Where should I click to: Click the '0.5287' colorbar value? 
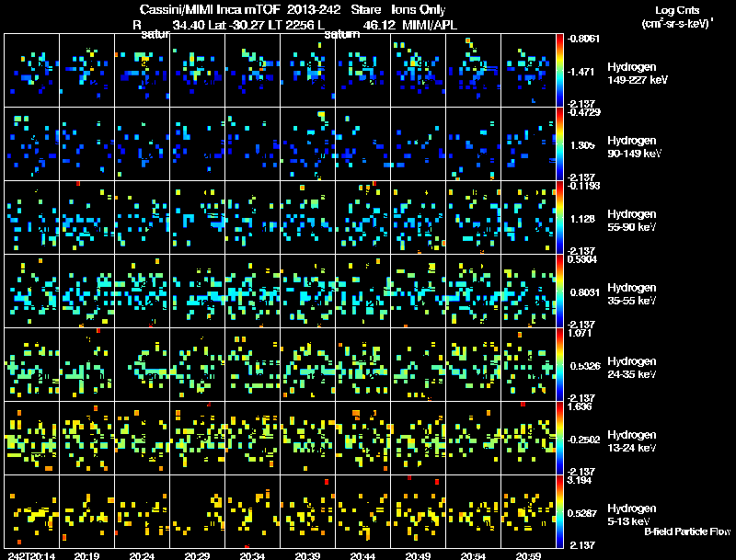click(x=584, y=514)
